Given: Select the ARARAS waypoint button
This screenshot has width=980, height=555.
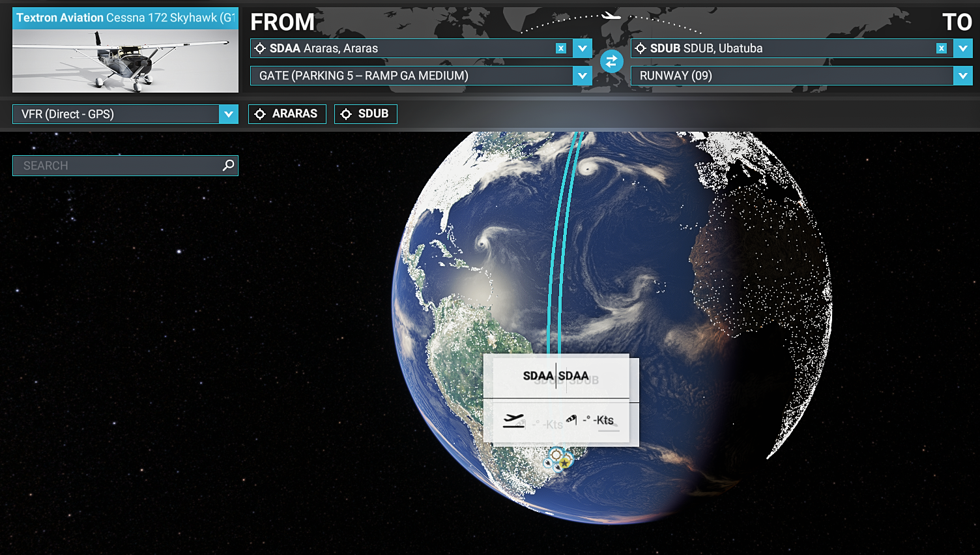Looking at the screenshot, I should point(287,113).
